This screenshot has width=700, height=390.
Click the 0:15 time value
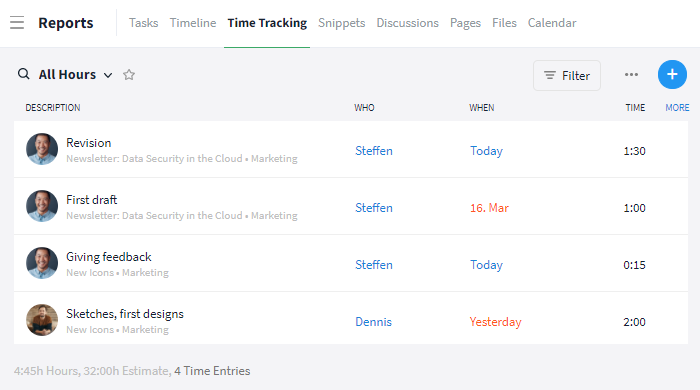(634, 266)
